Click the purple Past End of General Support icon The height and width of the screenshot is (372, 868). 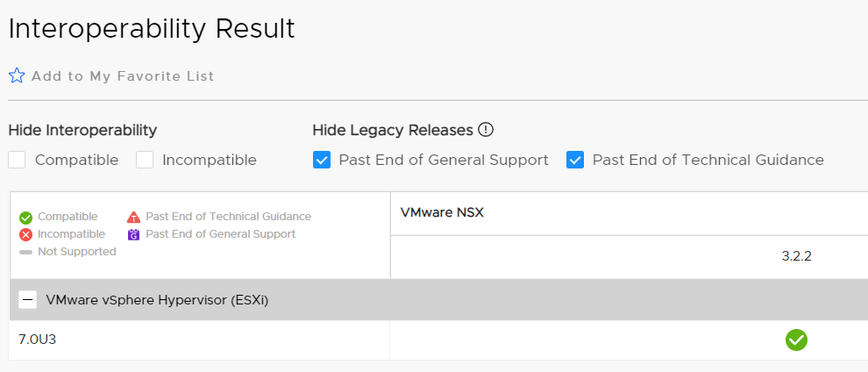tap(133, 235)
